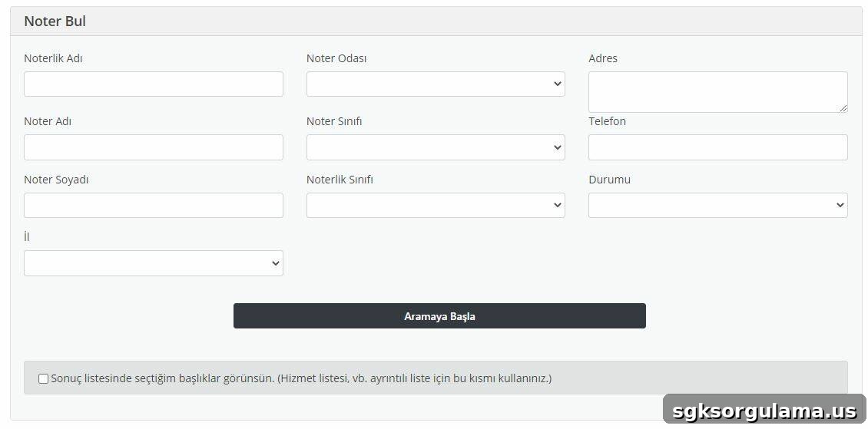Click the 'Noterlik Adı' label
The image size is (868, 429).
(53, 58)
